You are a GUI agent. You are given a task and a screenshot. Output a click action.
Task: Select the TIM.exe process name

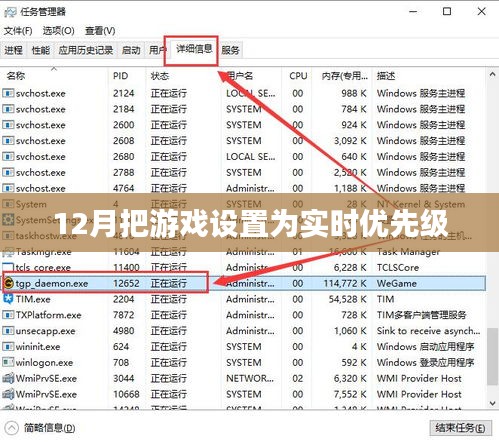click(x=33, y=299)
